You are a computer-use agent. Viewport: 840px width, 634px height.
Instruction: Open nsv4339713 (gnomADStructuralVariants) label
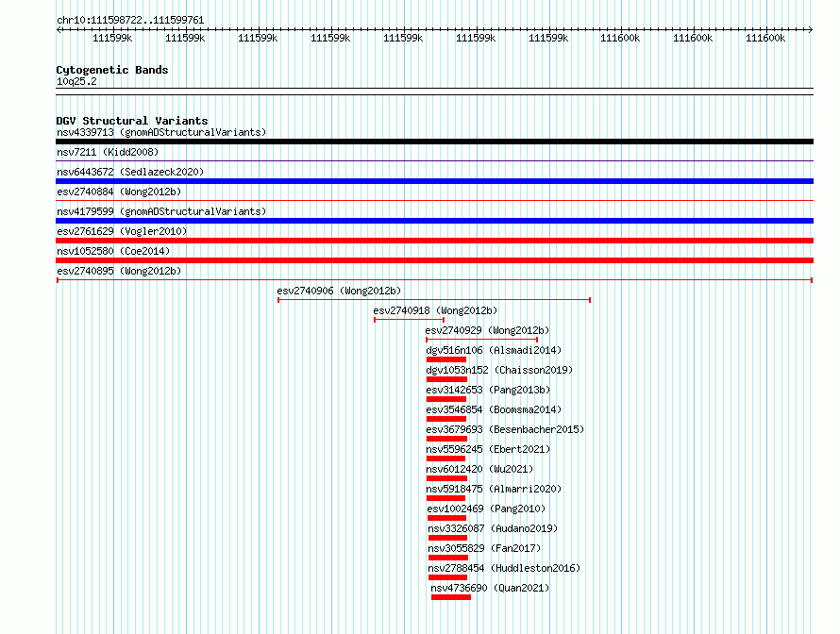161,132
